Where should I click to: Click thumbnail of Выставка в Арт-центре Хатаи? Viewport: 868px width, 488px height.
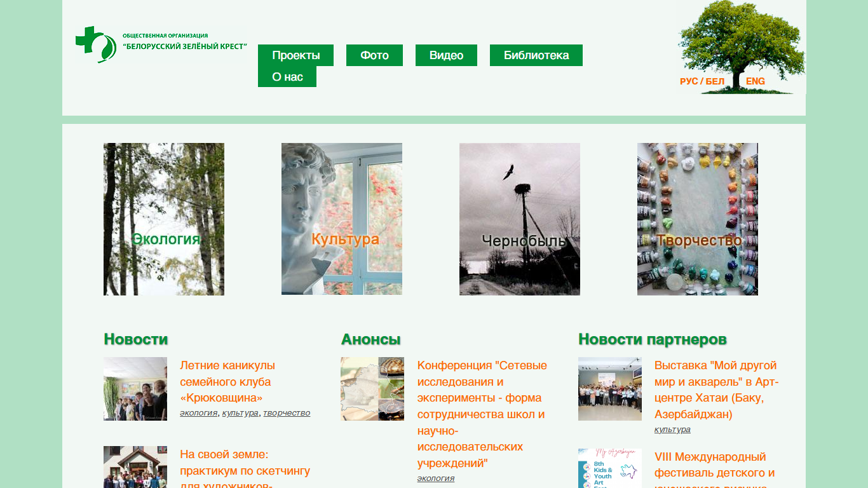[x=610, y=389]
